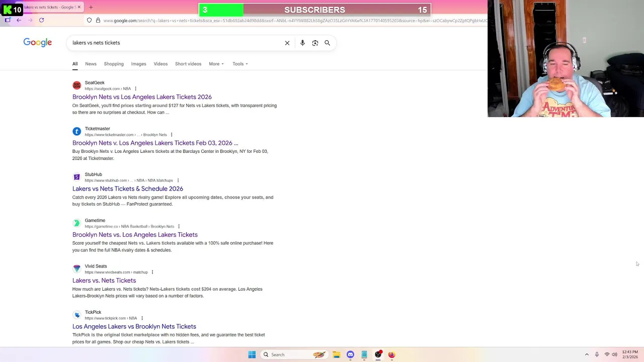Screen dimensions: 644x362
Task: Click the volume icon in system tray
Action: pos(614,354)
